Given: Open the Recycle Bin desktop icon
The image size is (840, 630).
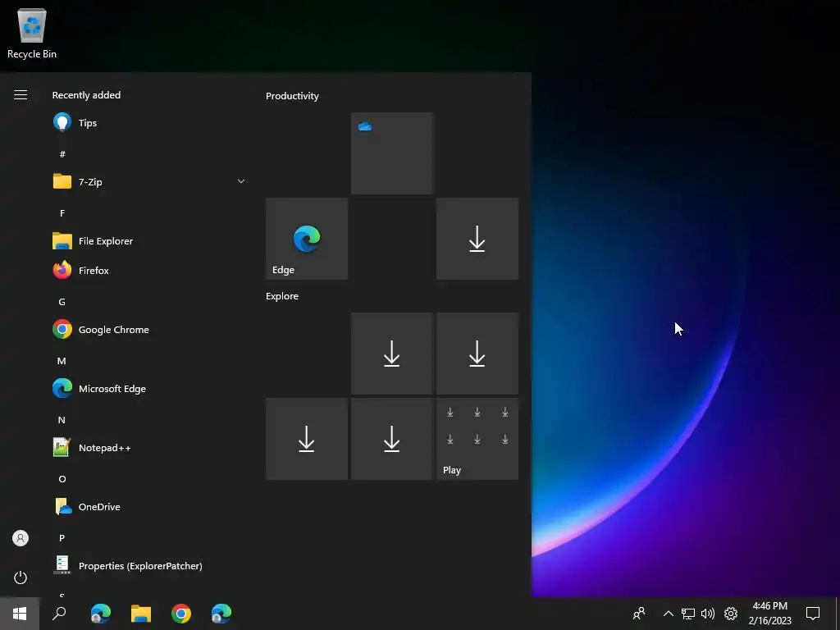Looking at the screenshot, I should point(32,33).
